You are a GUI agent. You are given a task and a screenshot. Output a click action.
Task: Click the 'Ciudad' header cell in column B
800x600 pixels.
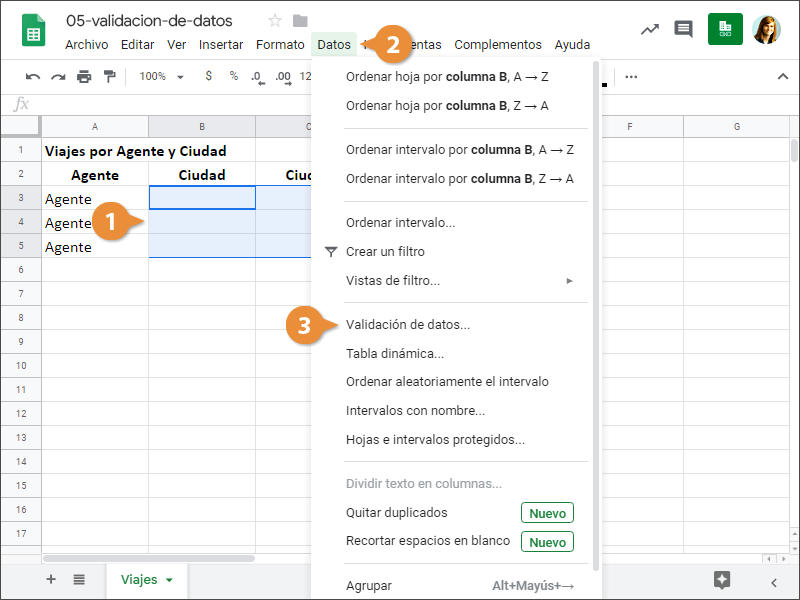202,175
